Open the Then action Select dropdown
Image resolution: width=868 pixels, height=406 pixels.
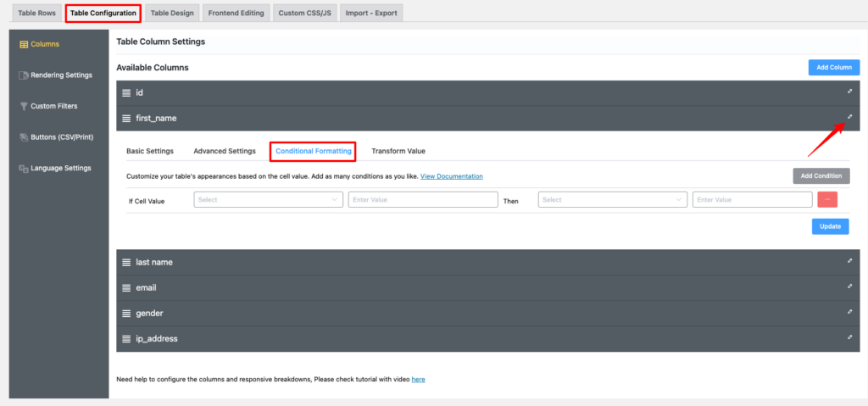point(613,200)
